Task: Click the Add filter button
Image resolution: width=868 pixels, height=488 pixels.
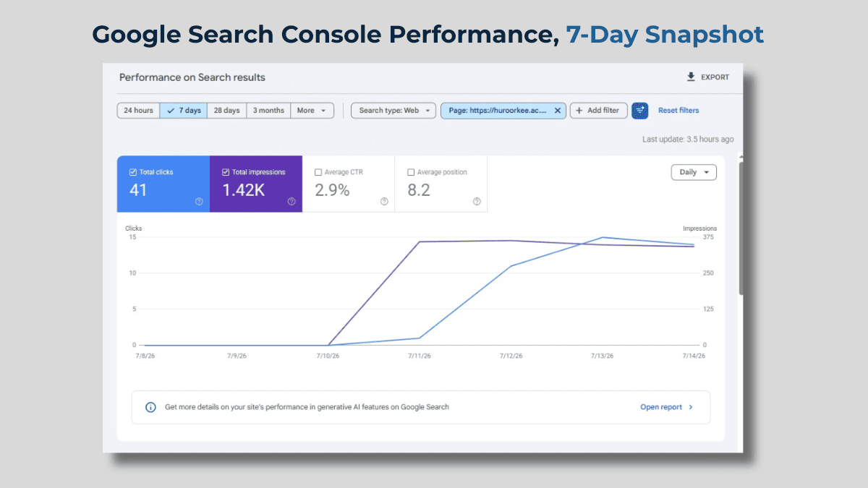Action: point(598,111)
